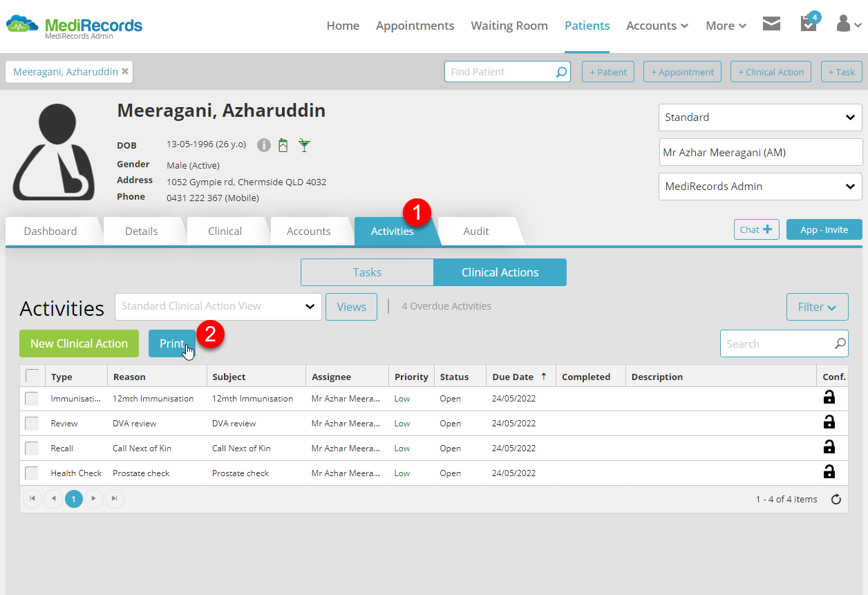Check the 12mth Immunisation row checkbox
Screen dimensions: 868x595
32,398
